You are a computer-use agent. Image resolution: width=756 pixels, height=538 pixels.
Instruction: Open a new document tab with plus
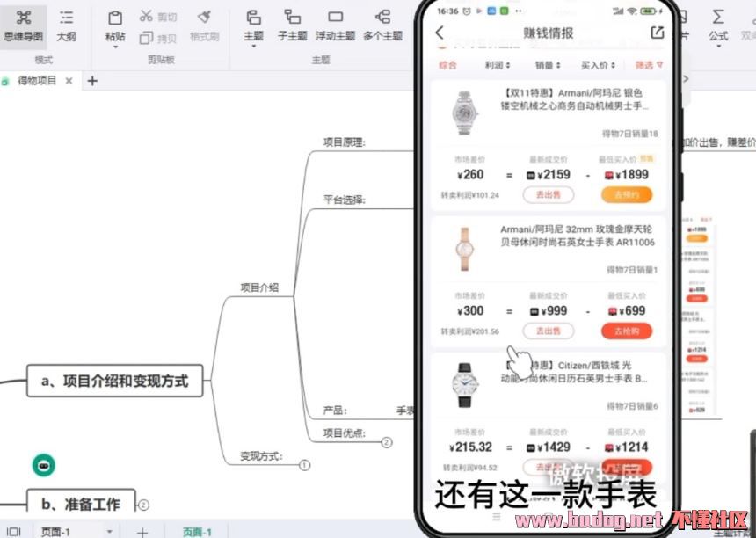click(92, 81)
